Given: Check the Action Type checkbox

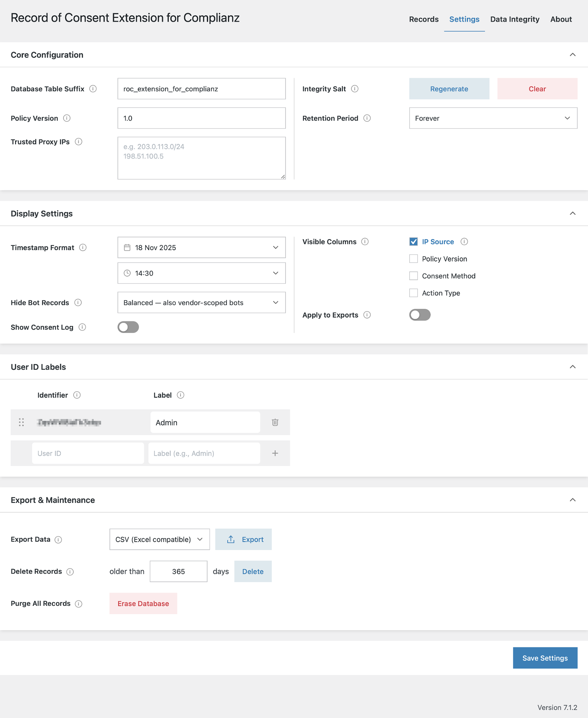Looking at the screenshot, I should [x=413, y=293].
